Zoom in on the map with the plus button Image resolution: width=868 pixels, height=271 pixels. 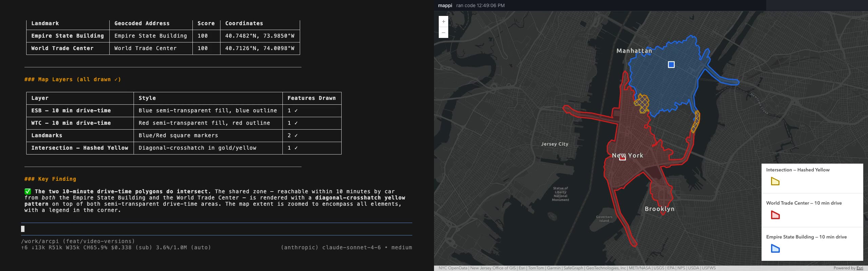pos(443,22)
